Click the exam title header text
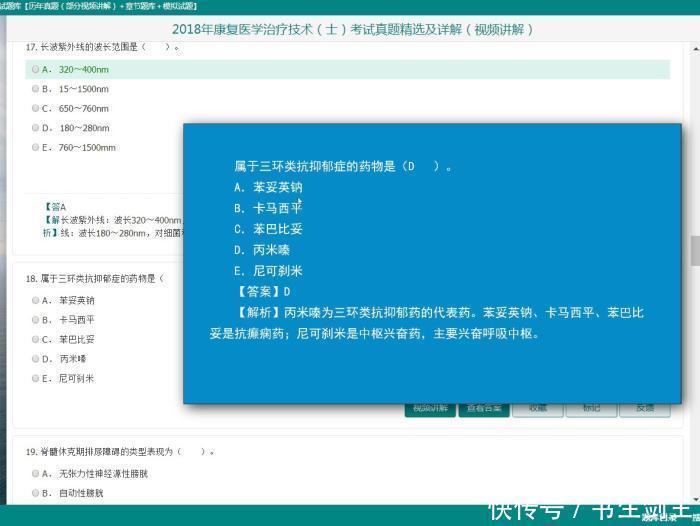This screenshot has width=700, height=526. [x=352, y=29]
